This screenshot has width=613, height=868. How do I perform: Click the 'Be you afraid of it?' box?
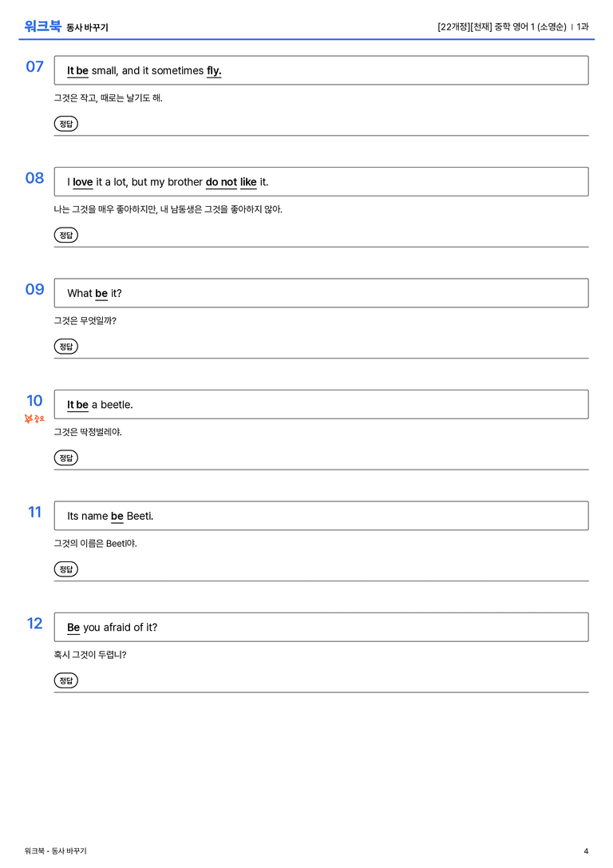[x=321, y=627]
